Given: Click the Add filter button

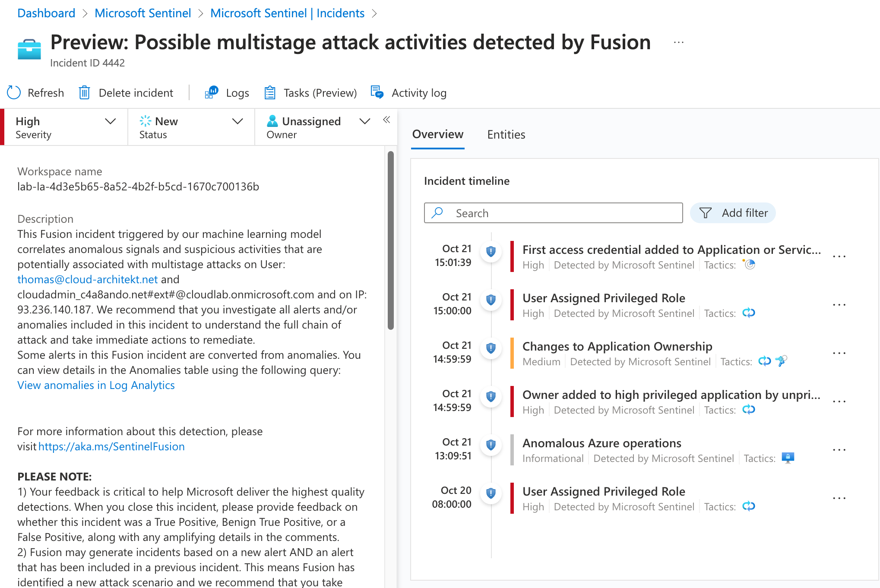Looking at the screenshot, I should click(733, 213).
